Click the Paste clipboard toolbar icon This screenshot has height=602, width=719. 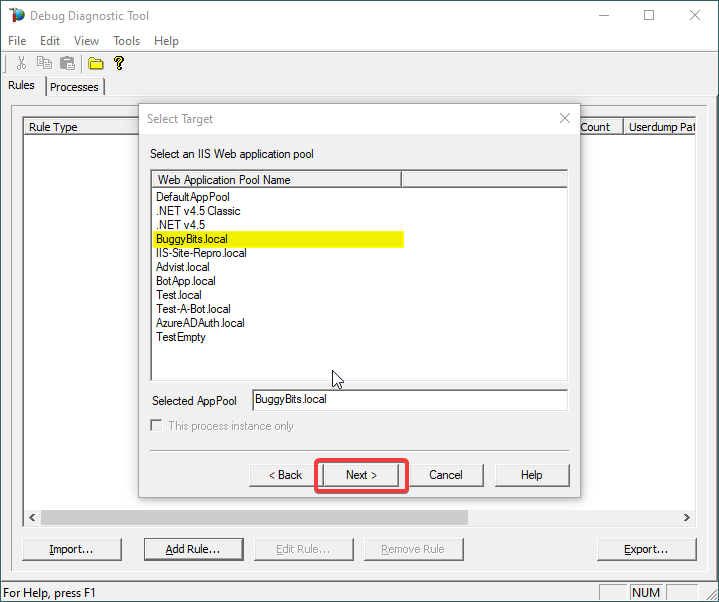67,63
